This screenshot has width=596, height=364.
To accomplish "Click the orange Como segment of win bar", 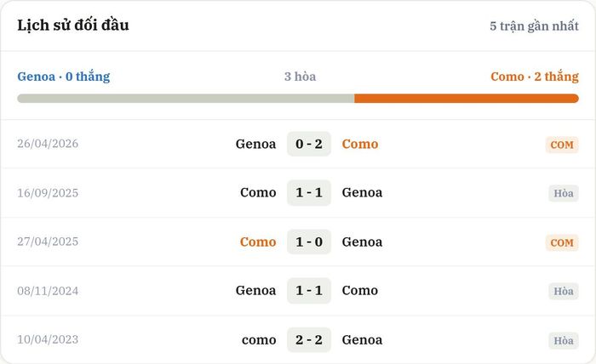I will pyautogui.click(x=467, y=99).
